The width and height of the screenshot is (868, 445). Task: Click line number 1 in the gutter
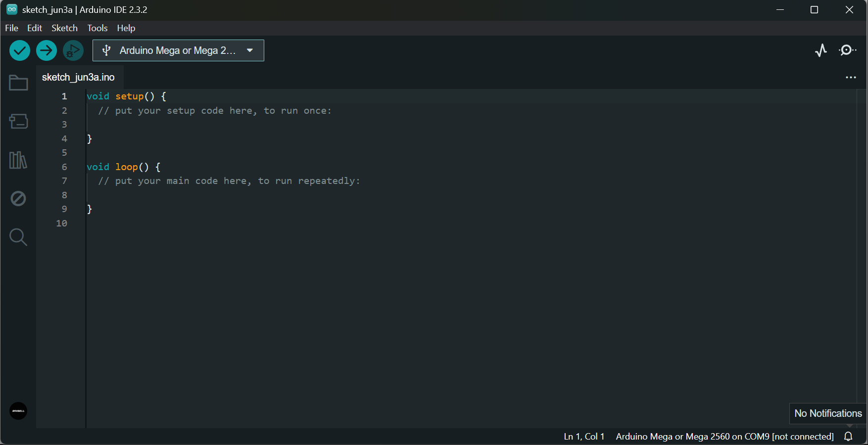point(64,96)
